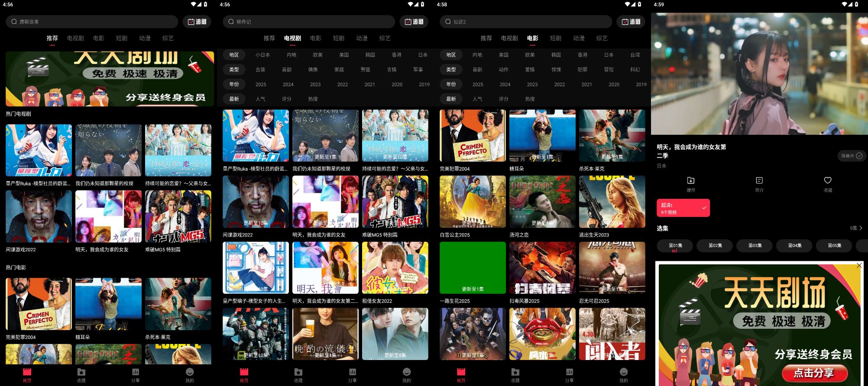Open 租借女友2022 poster on 电视剧 screen

tap(395, 268)
